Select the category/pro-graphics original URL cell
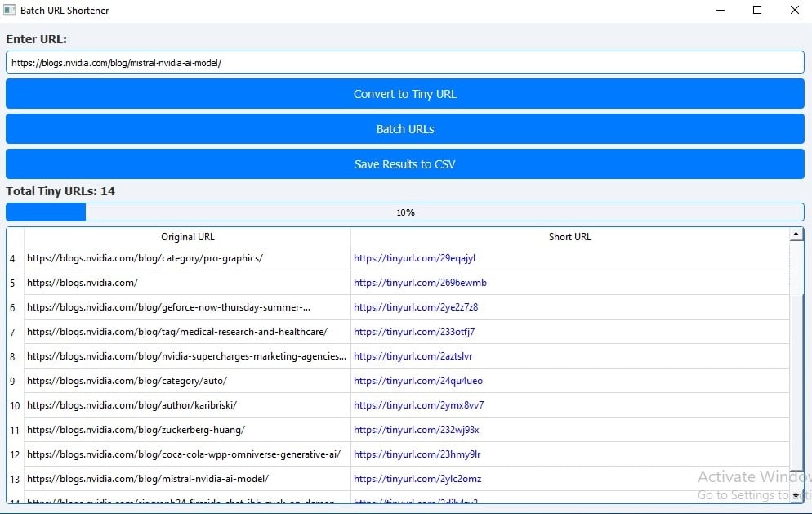This screenshot has width=812, height=514. coord(187,258)
